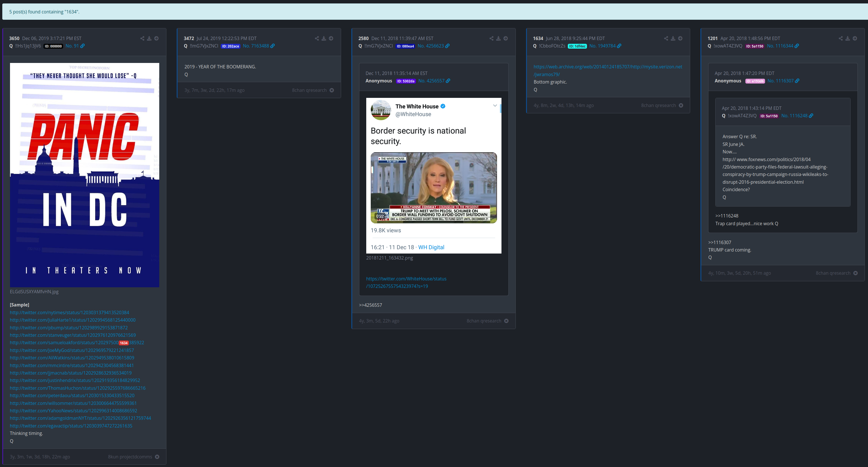Share post 3472 via share icon
This screenshot has width=868, height=467.
317,38
